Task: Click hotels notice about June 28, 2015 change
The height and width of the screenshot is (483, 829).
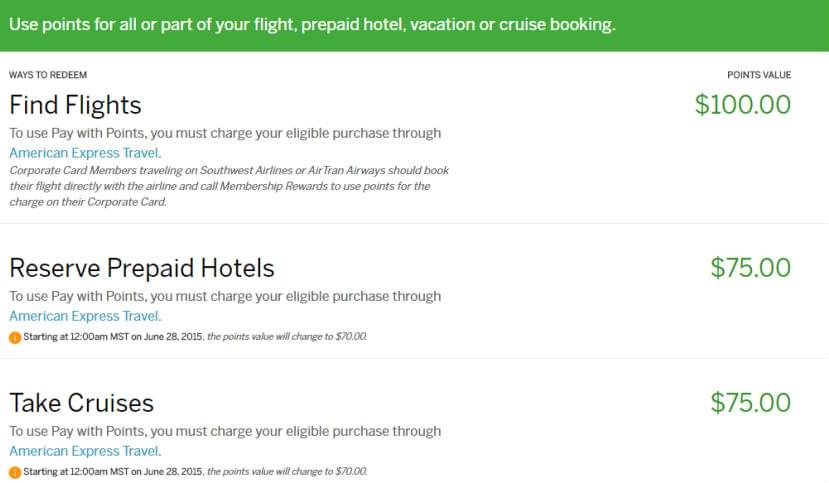Action: pyautogui.click(x=195, y=337)
